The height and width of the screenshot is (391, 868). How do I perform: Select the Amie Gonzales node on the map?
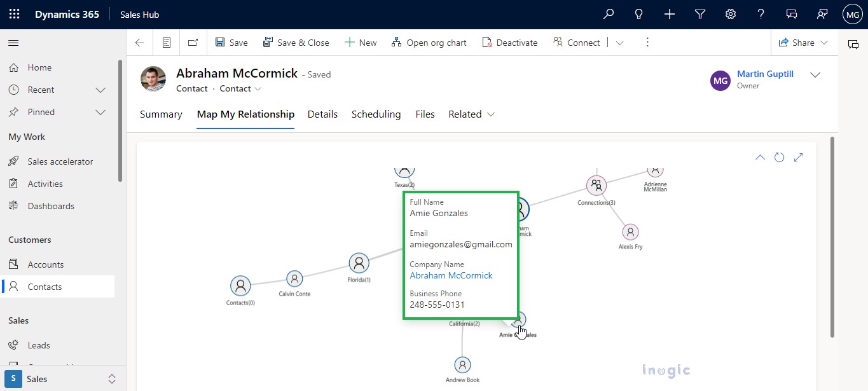coord(518,320)
